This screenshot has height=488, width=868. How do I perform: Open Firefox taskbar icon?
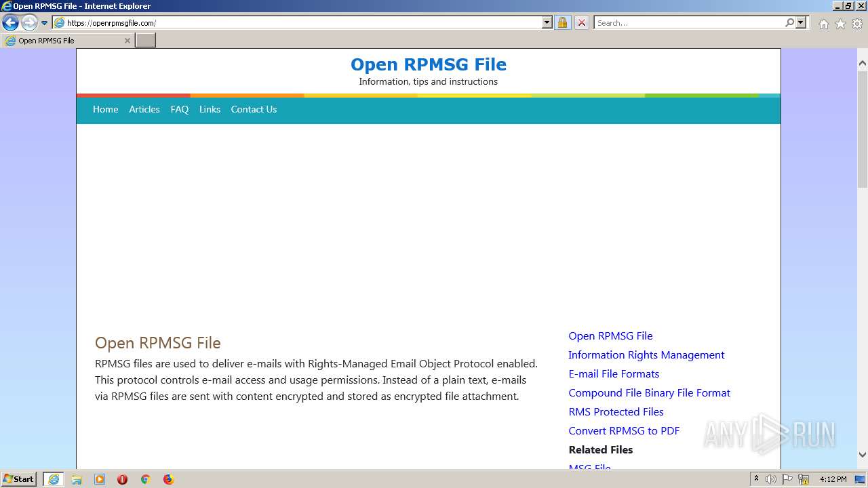coord(168,479)
